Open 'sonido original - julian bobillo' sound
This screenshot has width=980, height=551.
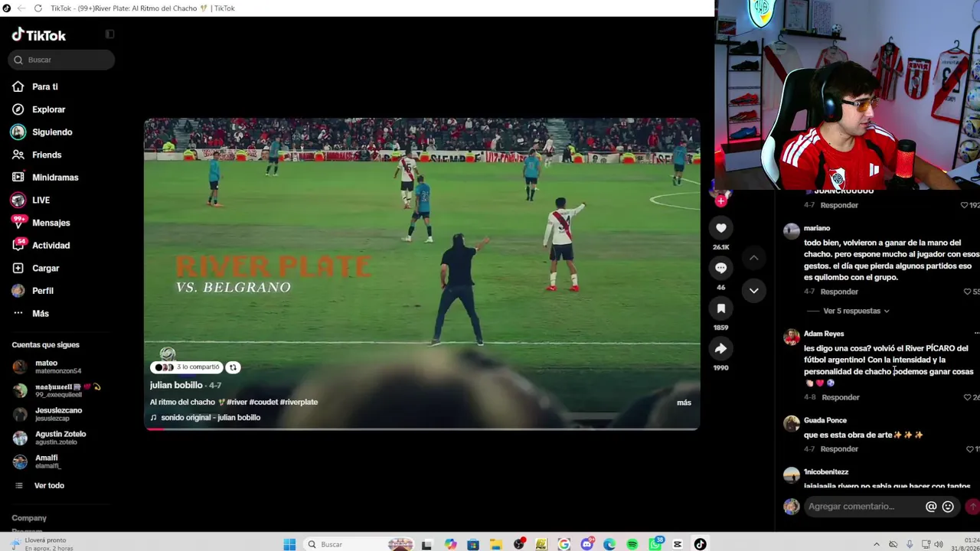[x=211, y=418]
